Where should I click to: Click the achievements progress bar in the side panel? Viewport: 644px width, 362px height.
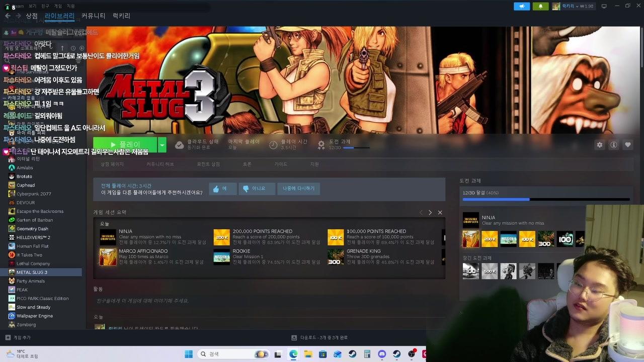point(546,200)
